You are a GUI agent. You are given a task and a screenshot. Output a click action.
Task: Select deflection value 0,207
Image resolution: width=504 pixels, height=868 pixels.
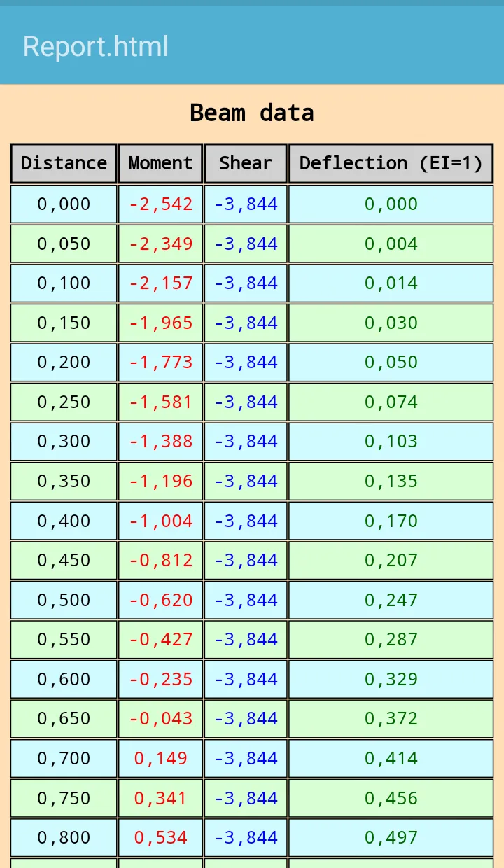(x=391, y=561)
